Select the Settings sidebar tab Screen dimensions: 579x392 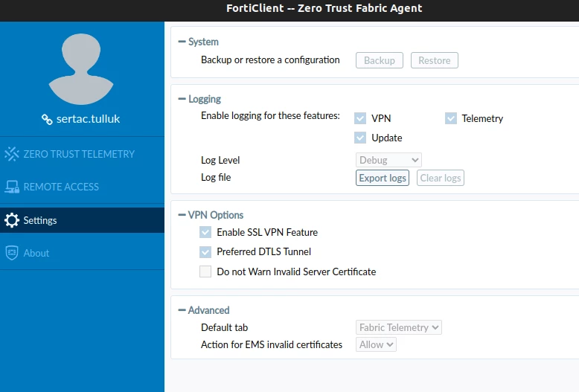tap(82, 220)
